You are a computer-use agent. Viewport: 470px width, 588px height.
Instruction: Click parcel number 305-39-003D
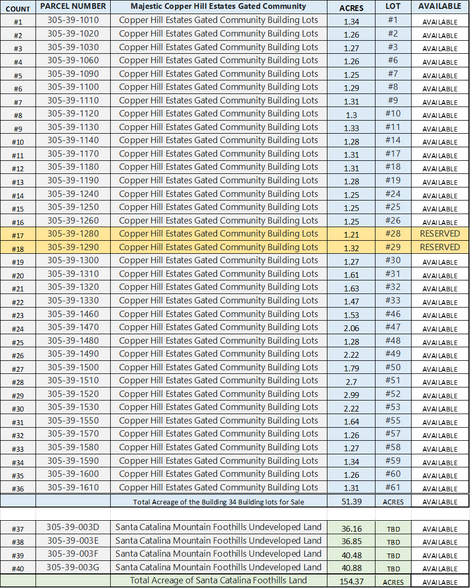73,528
